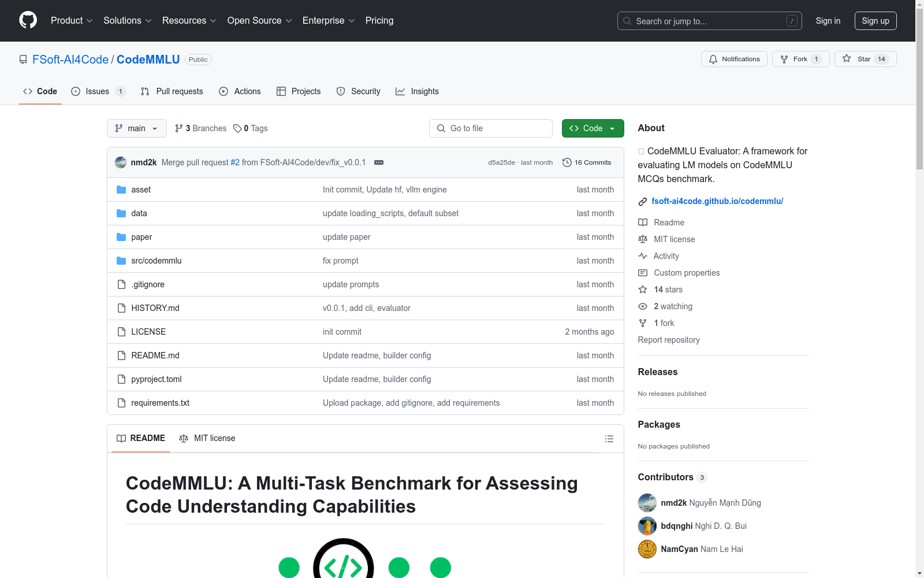Click the branch icon beside 3 Branches

179,128
